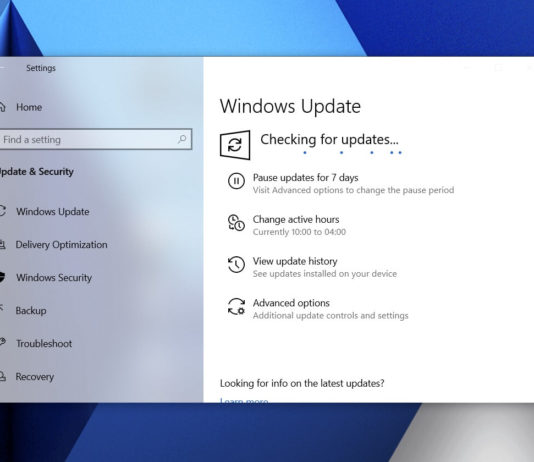Click 'Additional update controls and settings' text
534x462 pixels.
(x=330, y=316)
